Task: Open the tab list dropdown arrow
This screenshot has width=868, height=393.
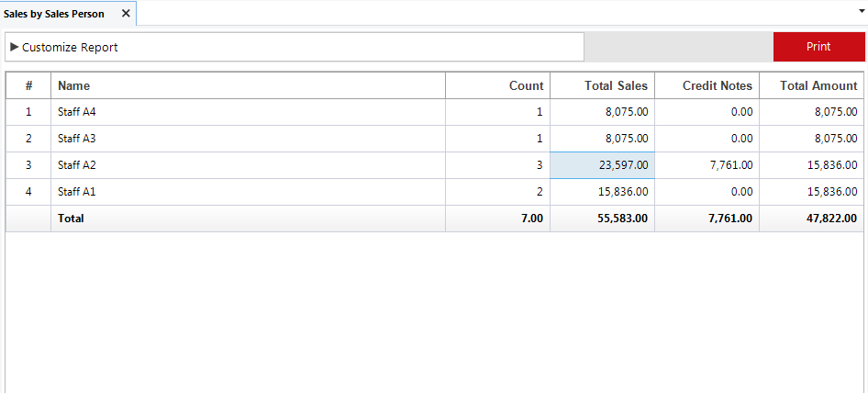Action: tap(862, 10)
